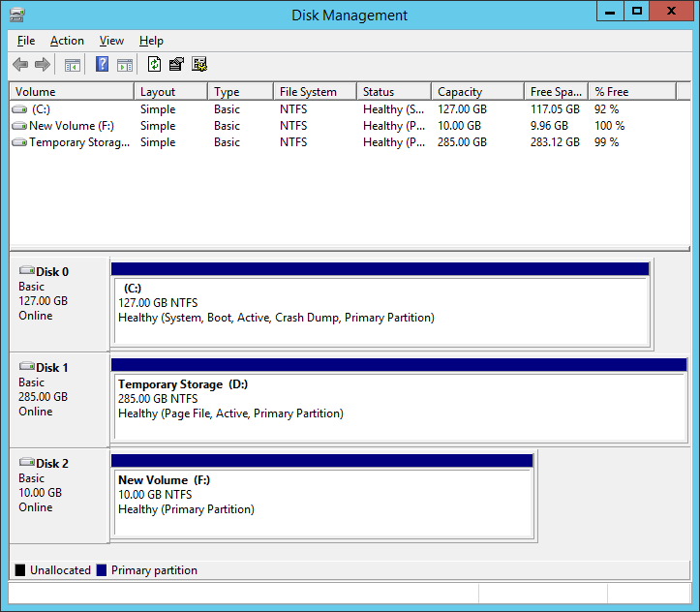This screenshot has height=612, width=700.
Task: Select the New Volume (F:) partition block
Action: coord(322,497)
